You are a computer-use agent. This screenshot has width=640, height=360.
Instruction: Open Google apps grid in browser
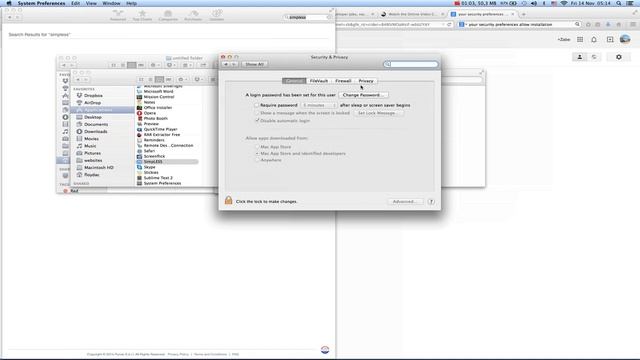[x=580, y=40]
